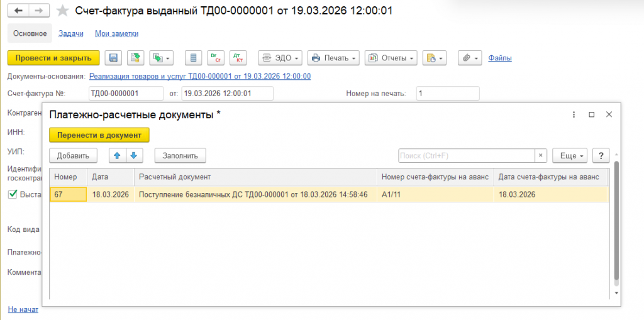Select the Дата cell with 18.03.2026
The width and height of the screenshot is (644, 320).
[111, 194]
